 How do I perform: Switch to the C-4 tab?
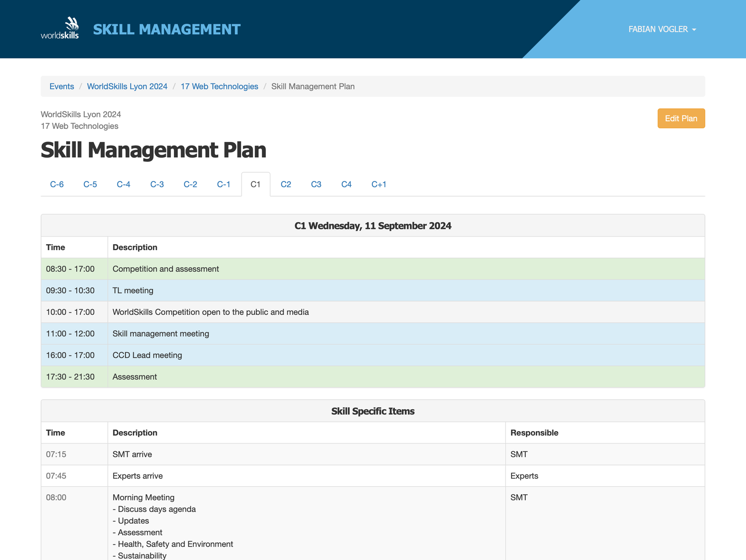123,184
